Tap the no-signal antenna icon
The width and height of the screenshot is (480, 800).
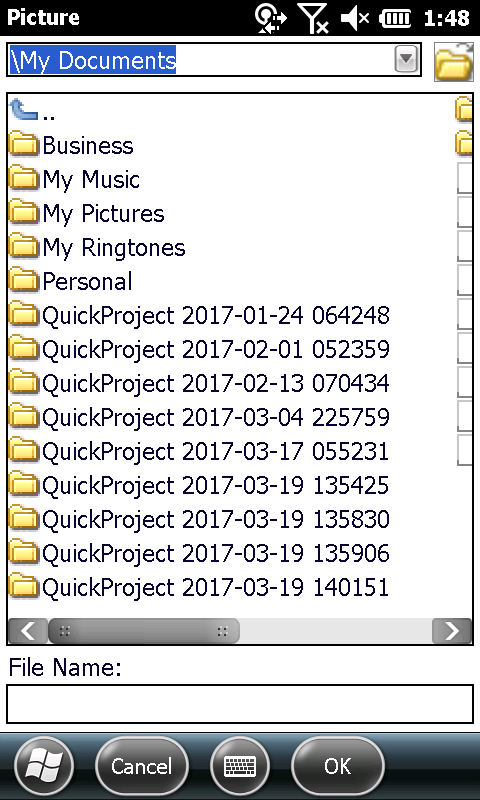tap(313, 19)
